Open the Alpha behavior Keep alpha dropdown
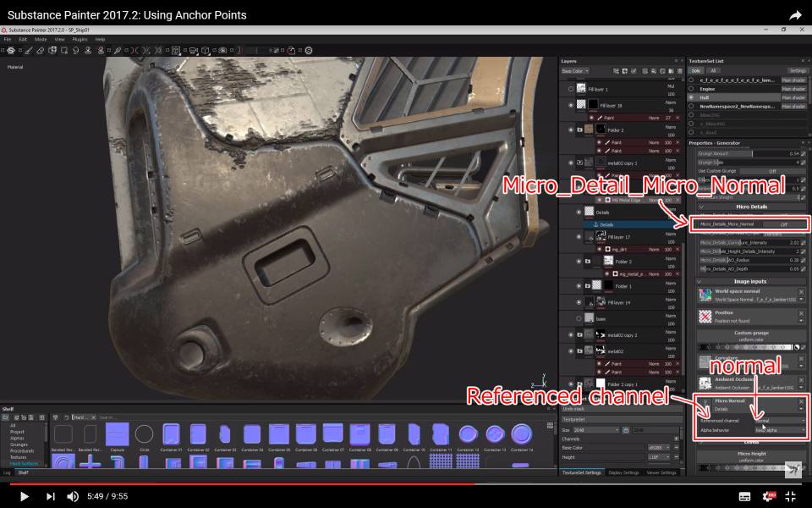Image resolution: width=812 pixels, height=508 pixels. click(780, 430)
